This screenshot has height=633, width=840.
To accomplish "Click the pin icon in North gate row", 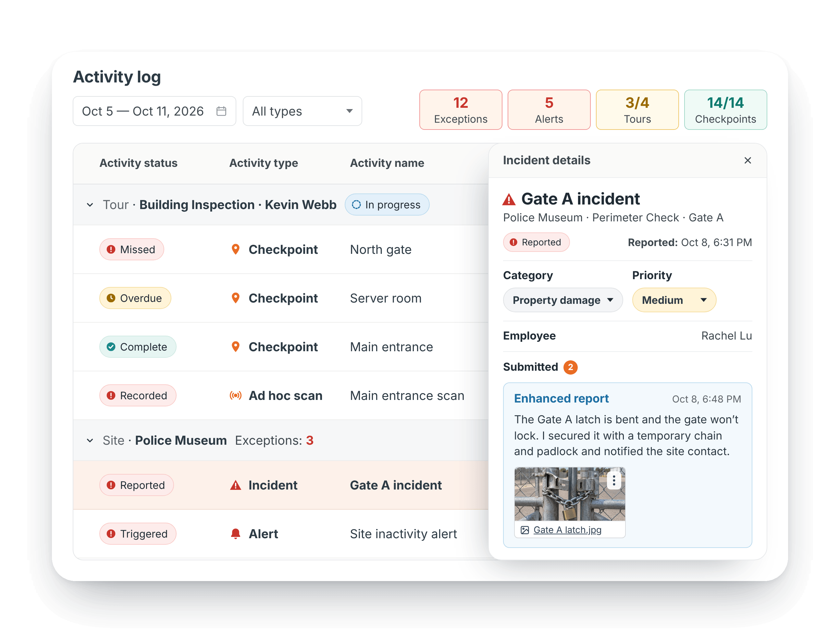I will tap(235, 250).
